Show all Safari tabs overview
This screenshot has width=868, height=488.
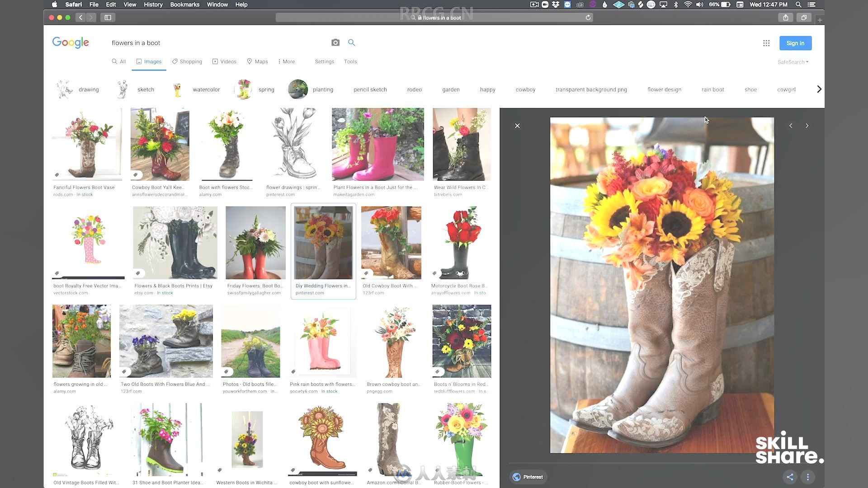804,18
